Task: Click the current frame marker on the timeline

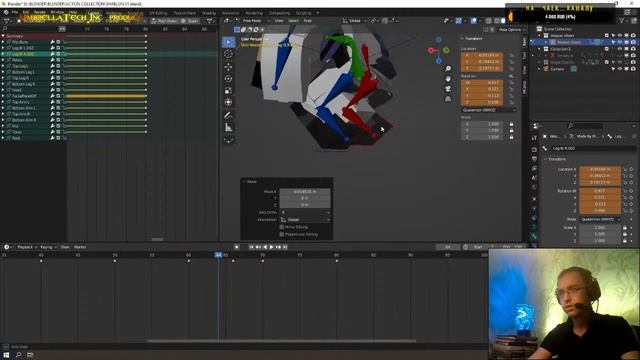Action: tap(218, 255)
